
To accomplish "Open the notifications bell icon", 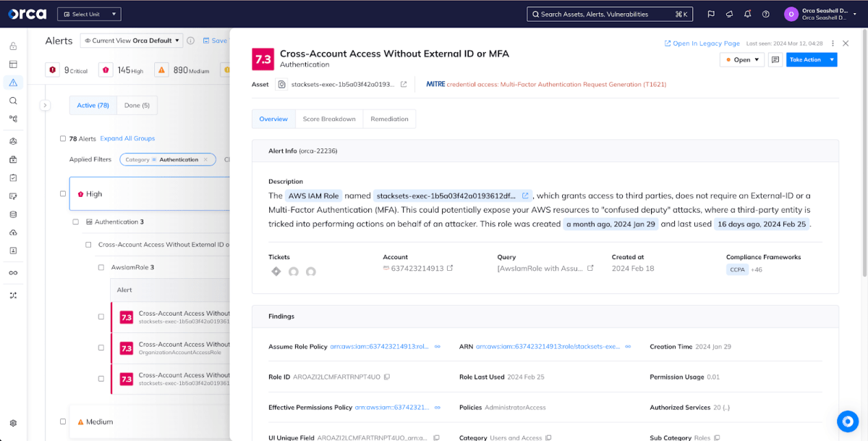I will coord(747,14).
